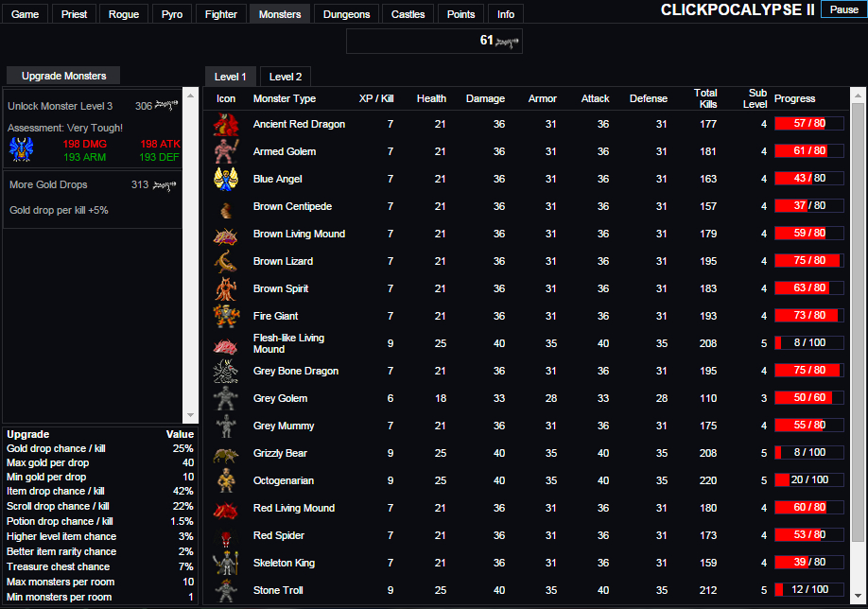868x609 pixels.
Task: Click the Octogenarian monster icon
Action: [225, 481]
